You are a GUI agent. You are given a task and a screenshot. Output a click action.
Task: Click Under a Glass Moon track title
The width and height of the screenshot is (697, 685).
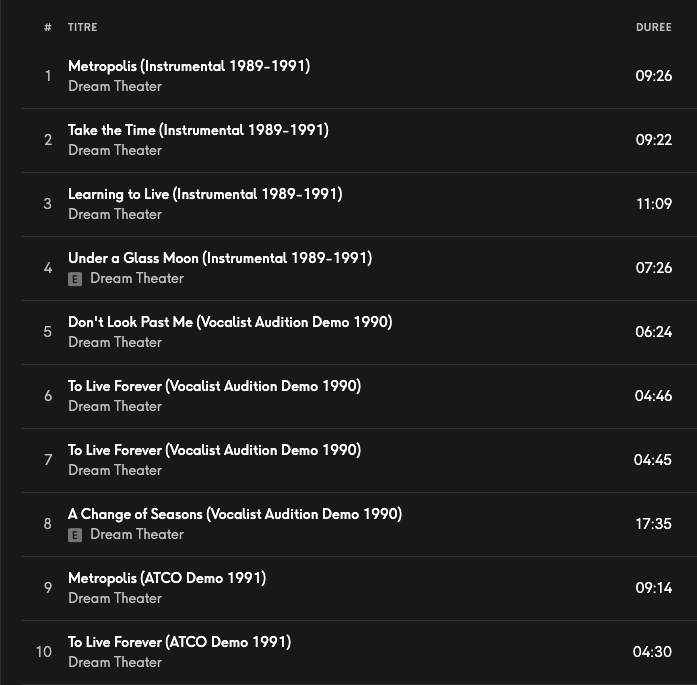click(220, 258)
